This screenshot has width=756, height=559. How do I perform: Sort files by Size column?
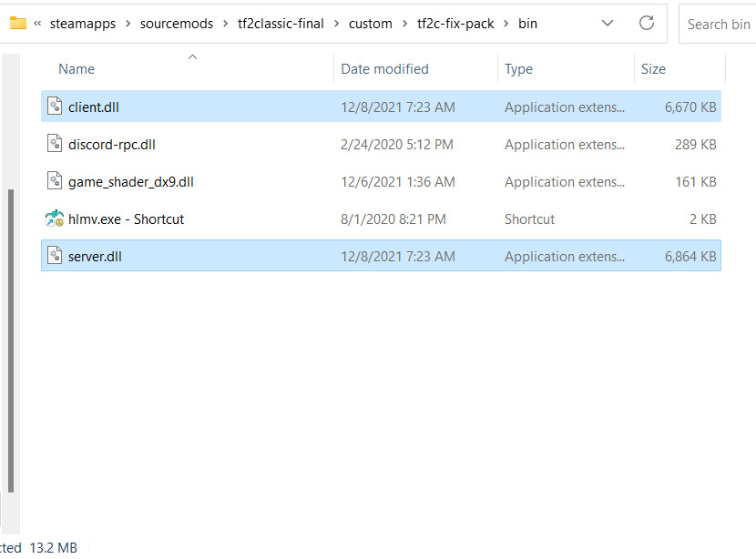pyautogui.click(x=653, y=69)
